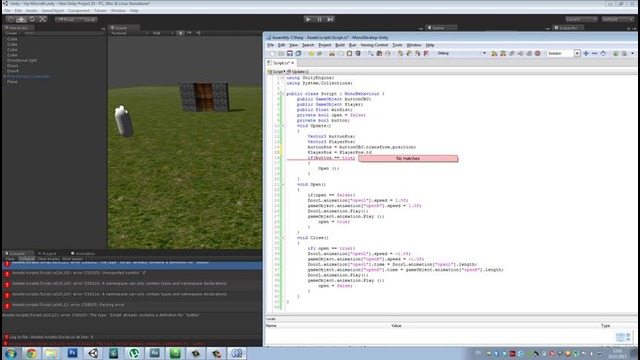Click MonoDevelop Open File icon
The width and height of the screenshot is (640, 360).
pyautogui.click(x=281, y=53)
